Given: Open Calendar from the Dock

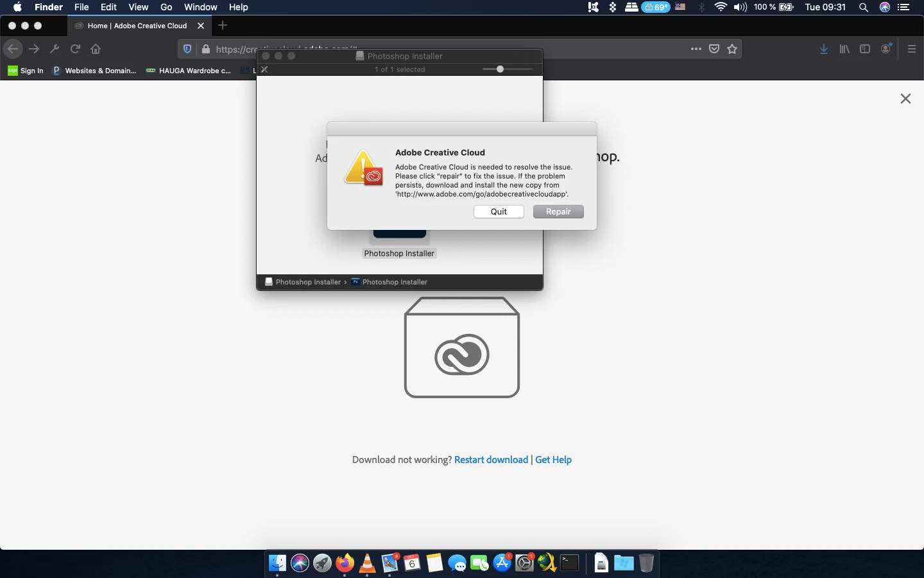Looking at the screenshot, I should click(412, 563).
